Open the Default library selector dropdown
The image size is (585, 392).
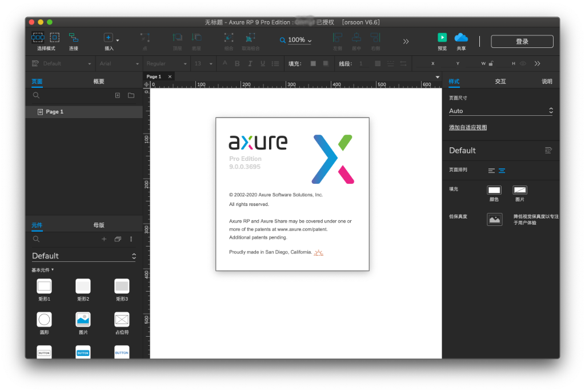coord(84,256)
